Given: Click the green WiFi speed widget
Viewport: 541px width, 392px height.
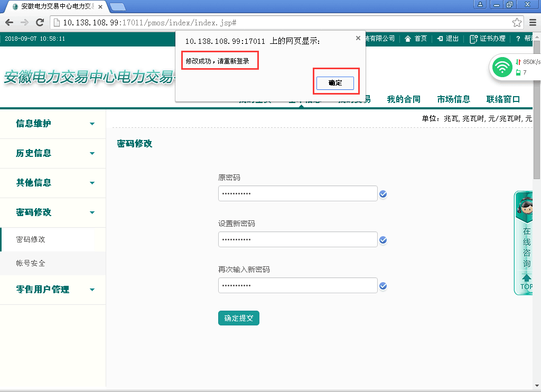Looking at the screenshot, I should coord(502,67).
